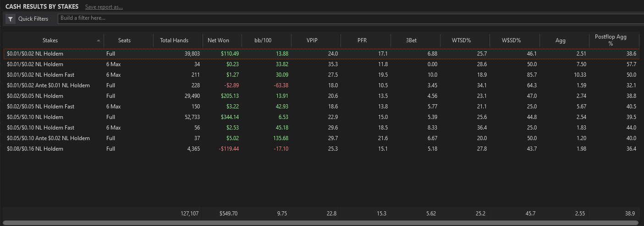Sort by the Net Won column header

point(218,40)
